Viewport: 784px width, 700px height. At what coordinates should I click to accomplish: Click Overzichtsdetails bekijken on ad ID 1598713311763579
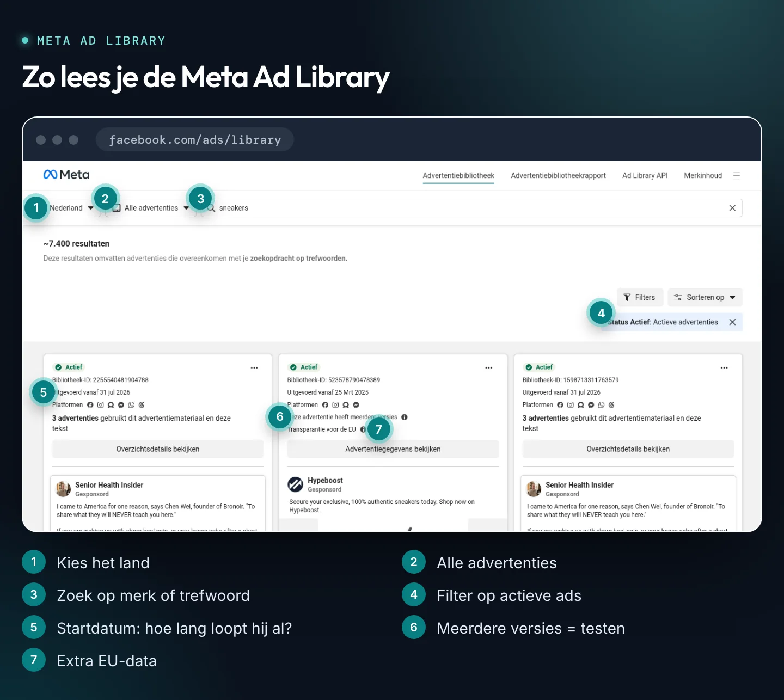click(628, 449)
